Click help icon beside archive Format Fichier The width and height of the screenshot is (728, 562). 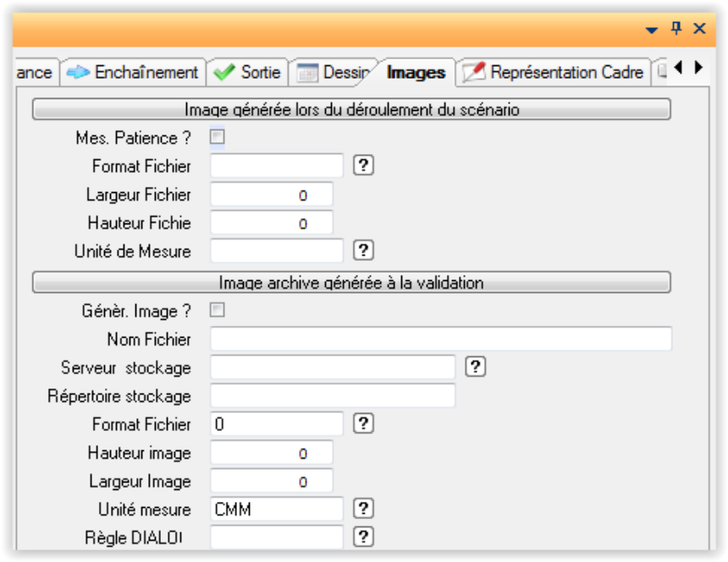(x=363, y=423)
